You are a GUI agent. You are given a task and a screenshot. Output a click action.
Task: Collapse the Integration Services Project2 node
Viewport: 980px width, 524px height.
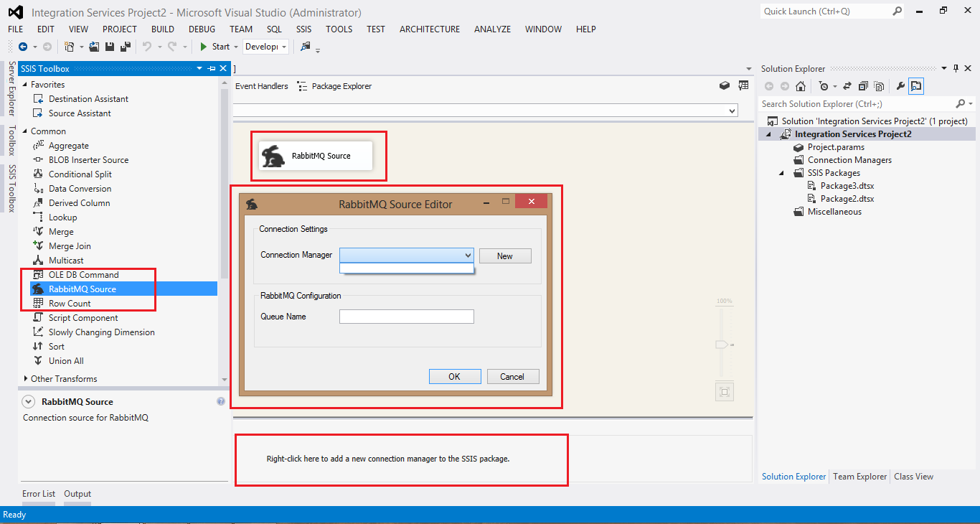pos(769,134)
